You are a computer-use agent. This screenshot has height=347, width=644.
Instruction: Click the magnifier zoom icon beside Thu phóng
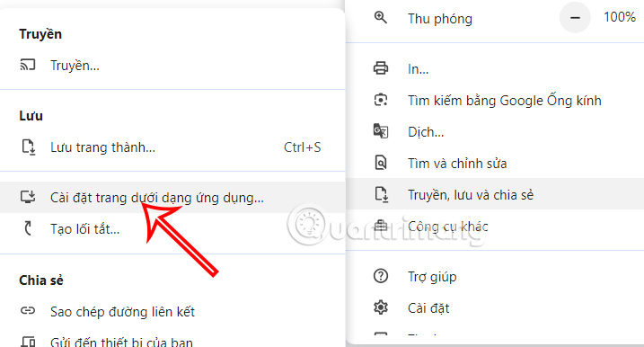click(x=380, y=18)
